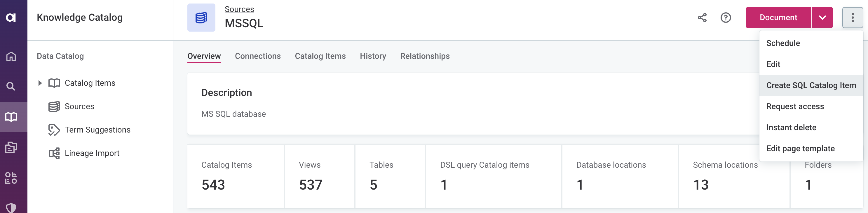Click the Catalog Items 543 stat card
Image resolution: width=868 pixels, height=213 pixels.
point(236,176)
